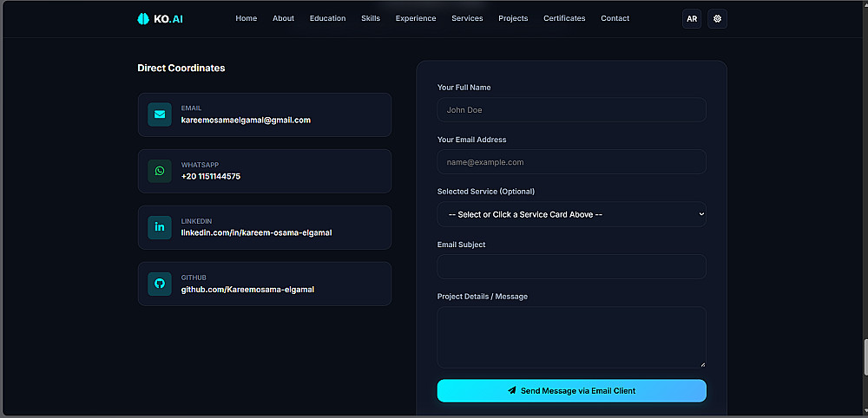The height and width of the screenshot is (418, 868).
Task: Open the settings gear icon
Action: (x=718, y=19)
